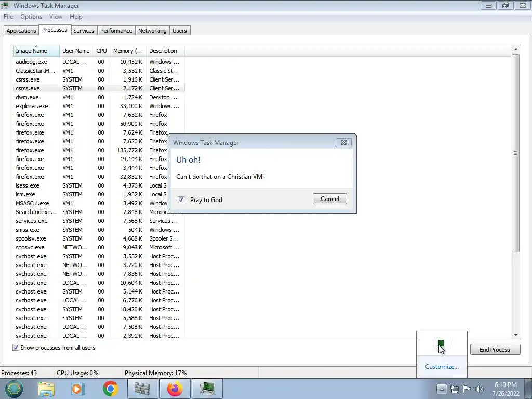Close the Uh oh dialog with X
The width and height of the screenshot is (532, 399).
point(343,142)
